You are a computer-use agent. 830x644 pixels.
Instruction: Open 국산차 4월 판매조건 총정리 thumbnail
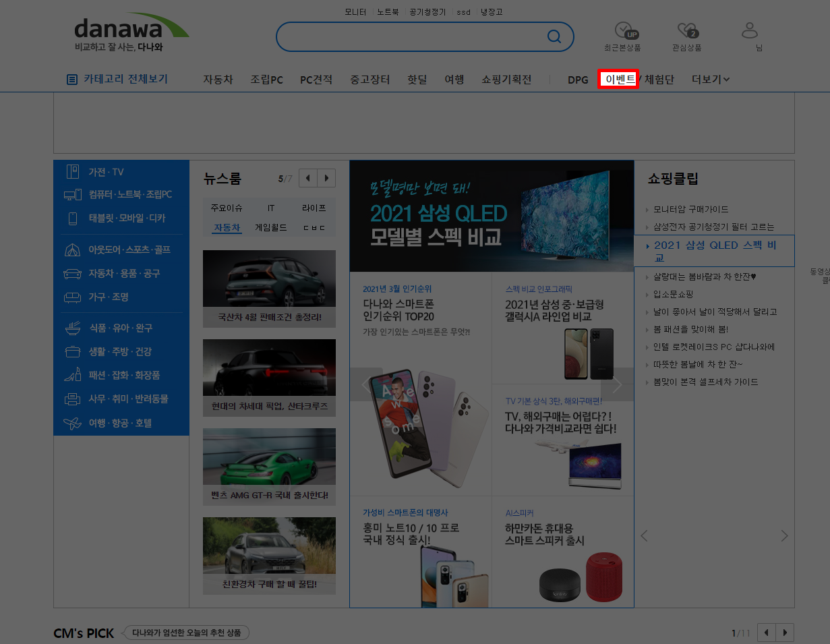pos(269,289)
